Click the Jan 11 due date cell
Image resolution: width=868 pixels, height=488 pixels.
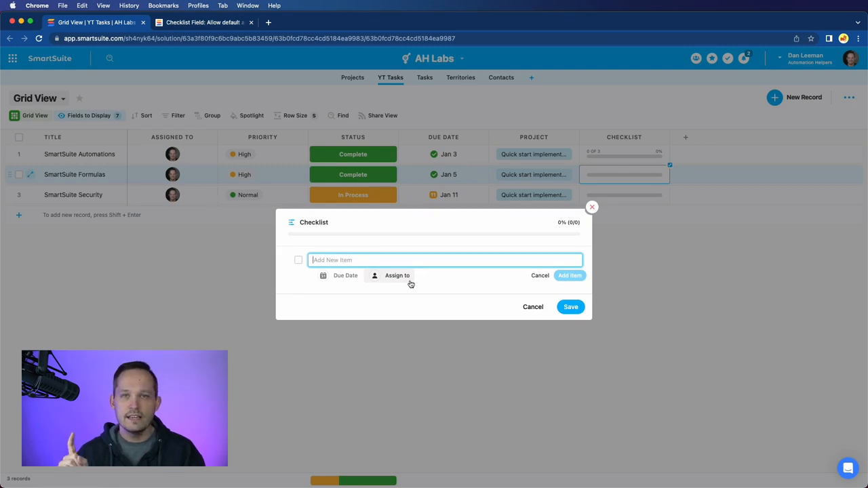pos(443,195)
